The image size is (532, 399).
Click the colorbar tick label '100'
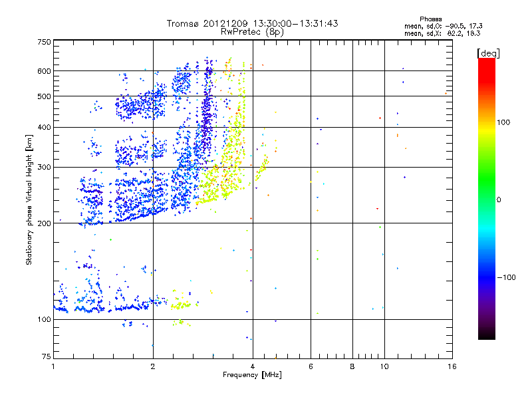point(503,122)
